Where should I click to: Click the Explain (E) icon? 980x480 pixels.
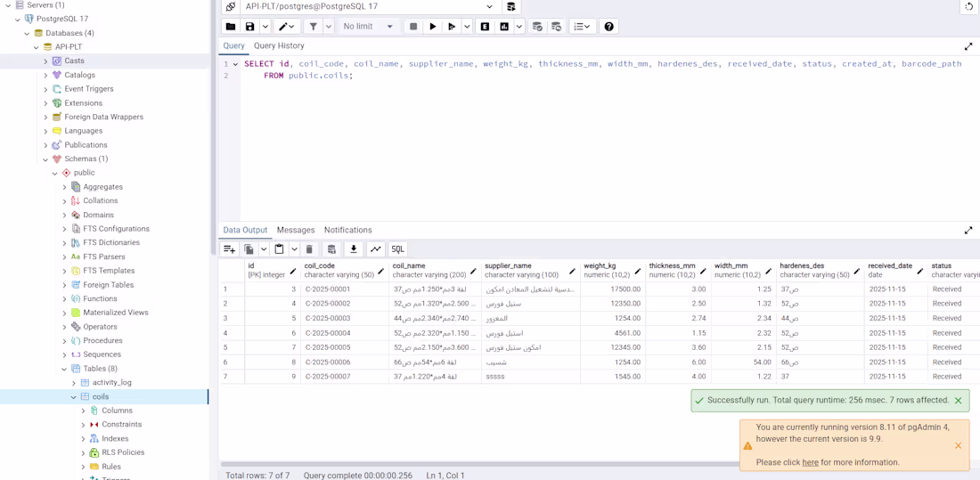[x=485, y=26]
